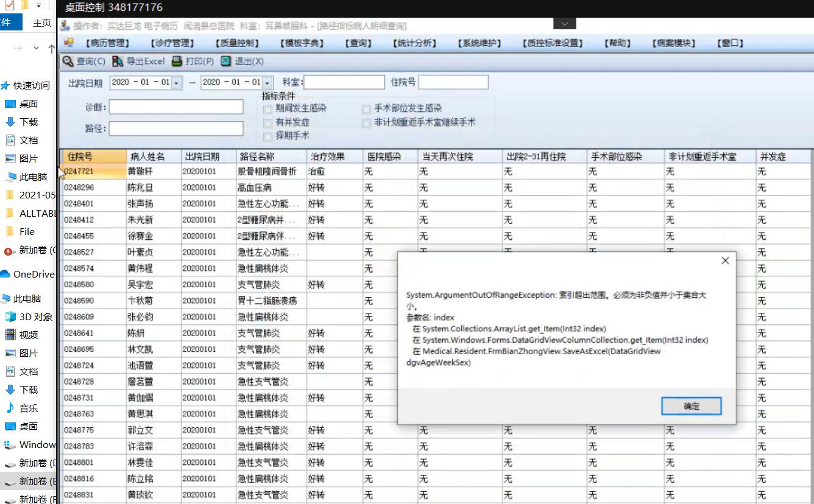
Task: Click the 退出(X) exit icon
Action: tap(226, 61)
